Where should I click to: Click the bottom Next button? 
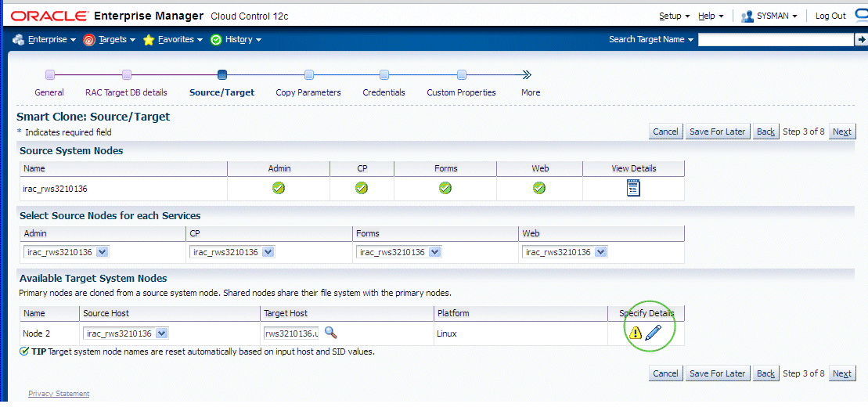click(x=842, y=373)
